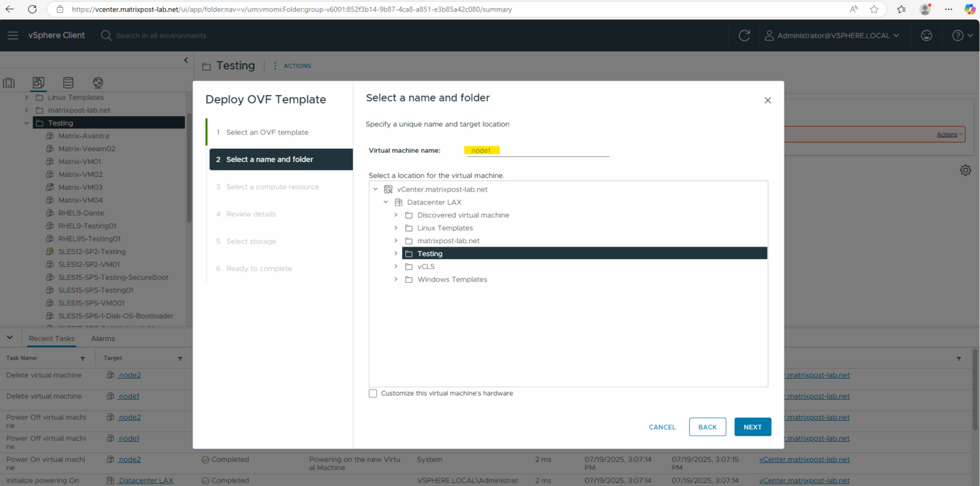The height and width of the screenshot is (486, 980).
Task: Filter the Task Name column
Action: 82,358
